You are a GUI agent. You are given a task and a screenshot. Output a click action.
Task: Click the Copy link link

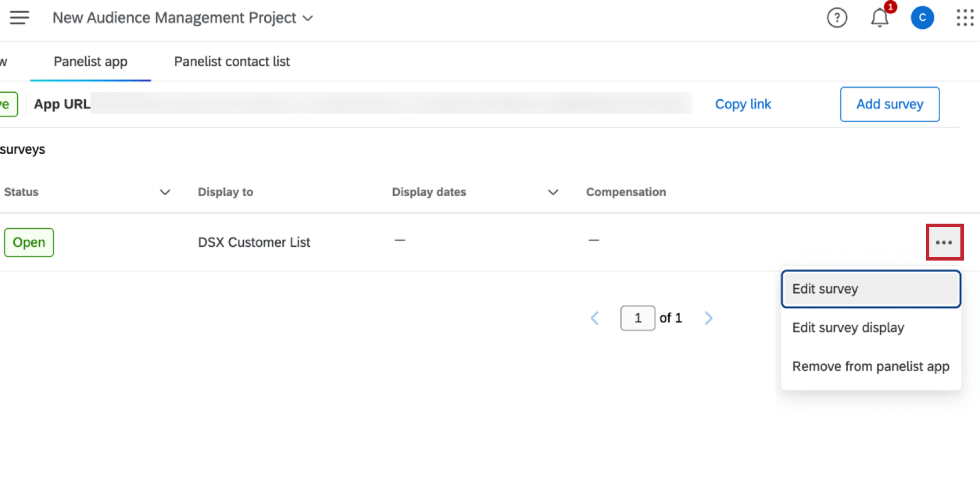[742, 104]
